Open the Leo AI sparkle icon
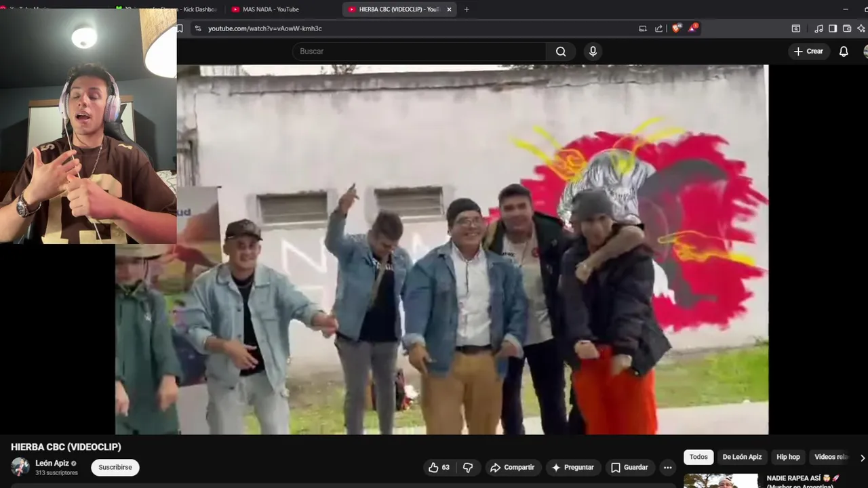868x488 pixels. (x=861, y=28)
